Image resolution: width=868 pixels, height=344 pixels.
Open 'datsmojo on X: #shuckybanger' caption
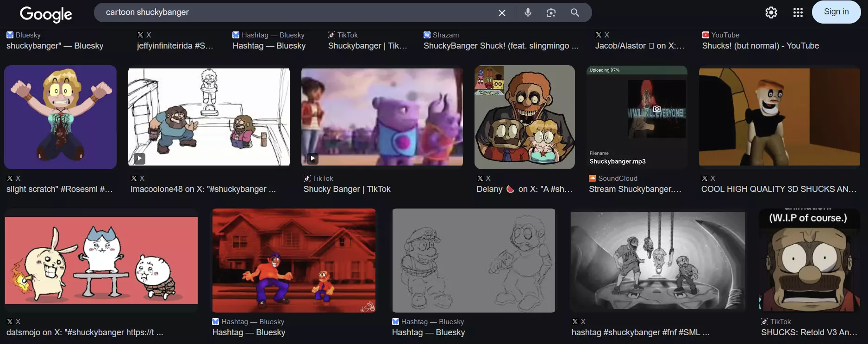pos(85,332)
